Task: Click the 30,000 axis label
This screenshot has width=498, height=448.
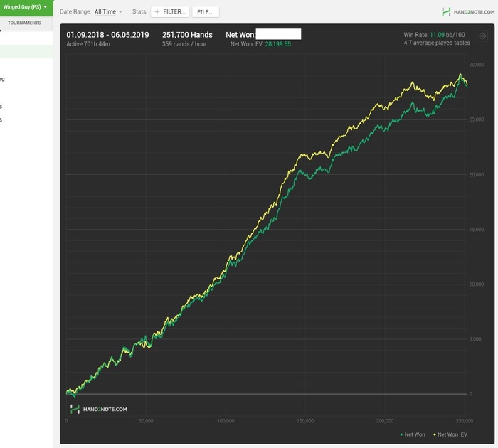Action: [477, 65]
